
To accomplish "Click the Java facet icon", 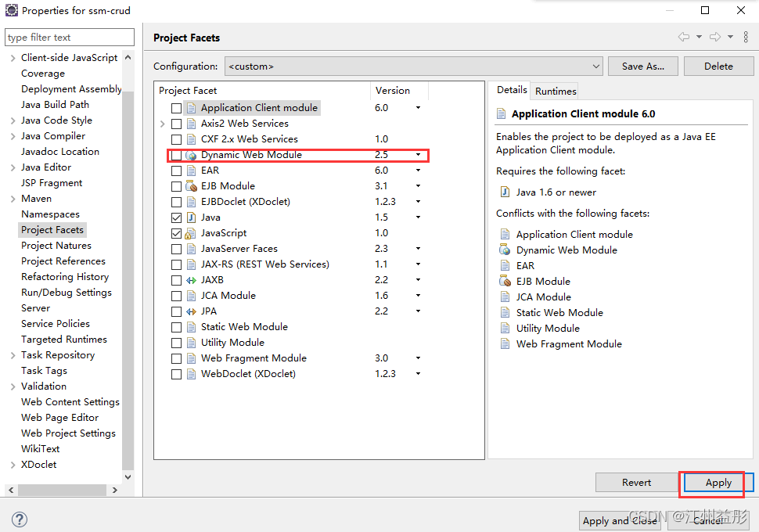I will pos(191,217).
